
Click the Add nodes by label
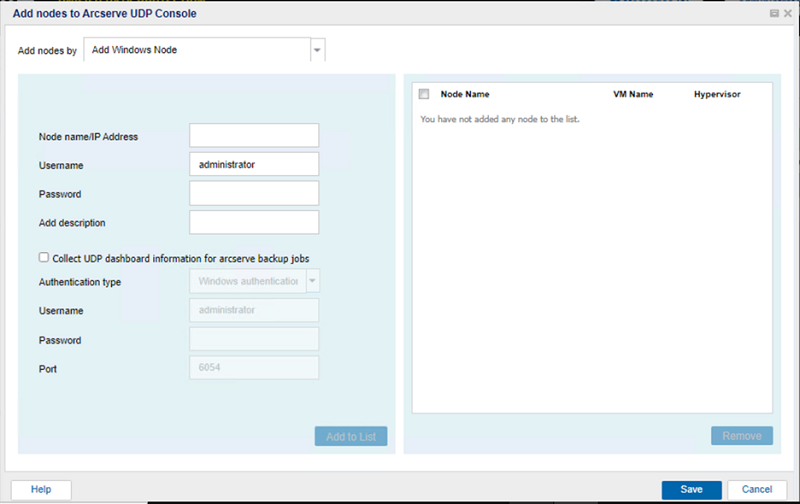[47, 51]
